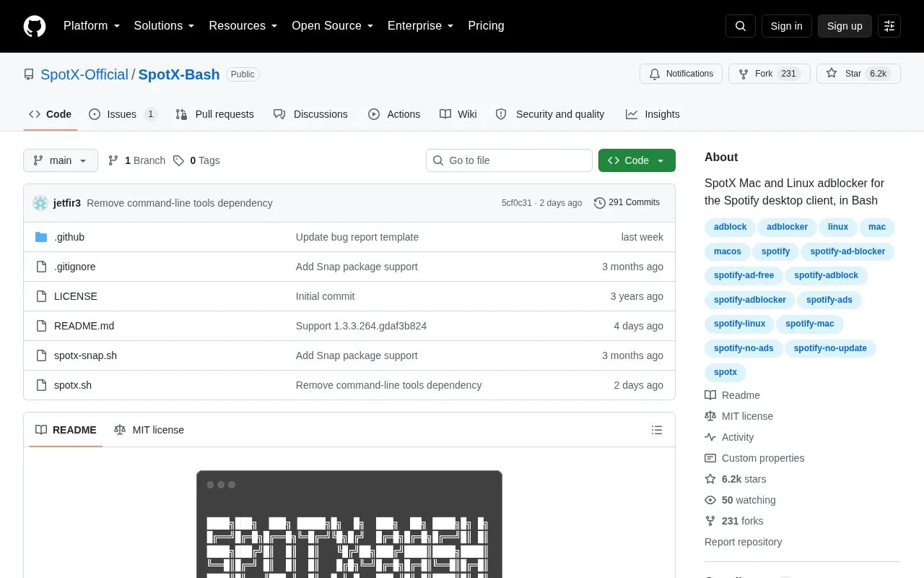Click the Sign up button
The height and width of the screenshot is (578, 924).
click(845, 26)
